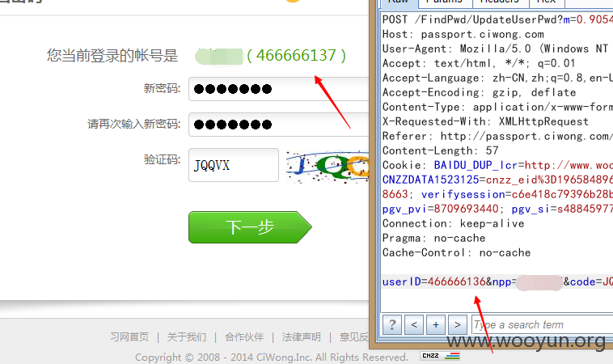Click the captcha image to refresh
This screenshot has width=613, height=364.
pos(328,167)
